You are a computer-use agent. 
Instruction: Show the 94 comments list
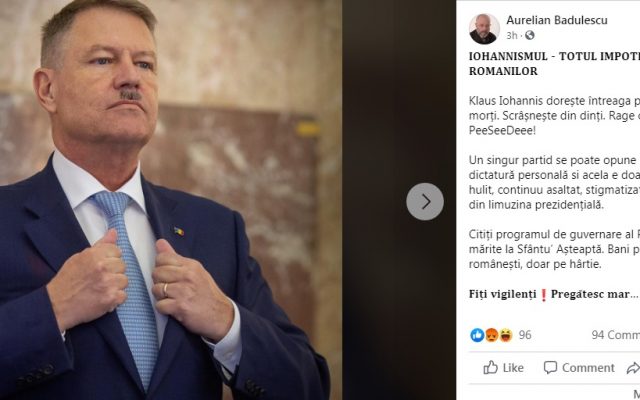(x=616, y=335)
